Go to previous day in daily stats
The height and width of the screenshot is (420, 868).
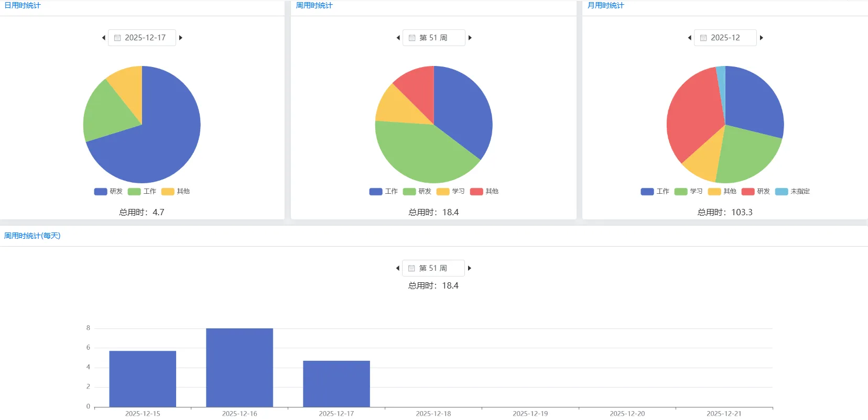[103, 38]
